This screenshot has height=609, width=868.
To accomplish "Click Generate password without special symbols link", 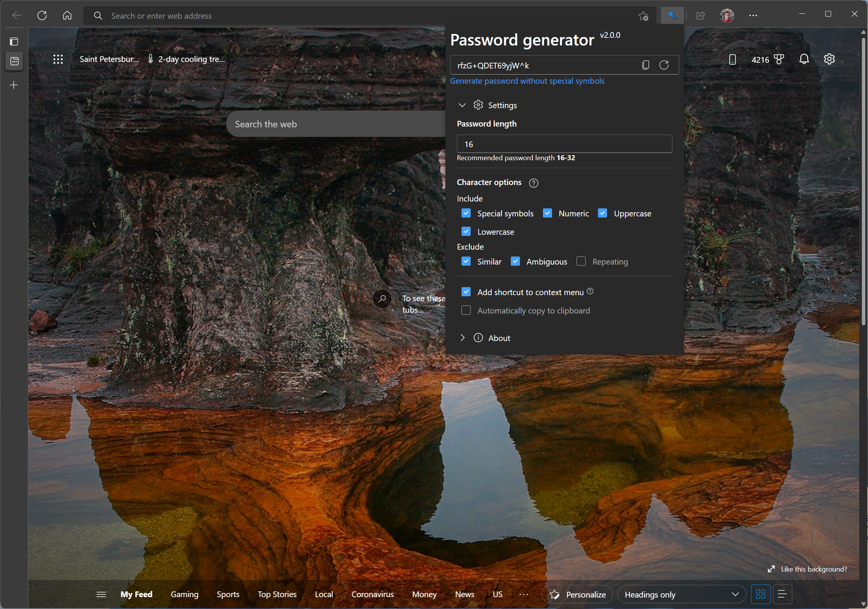I will point(527,81).
